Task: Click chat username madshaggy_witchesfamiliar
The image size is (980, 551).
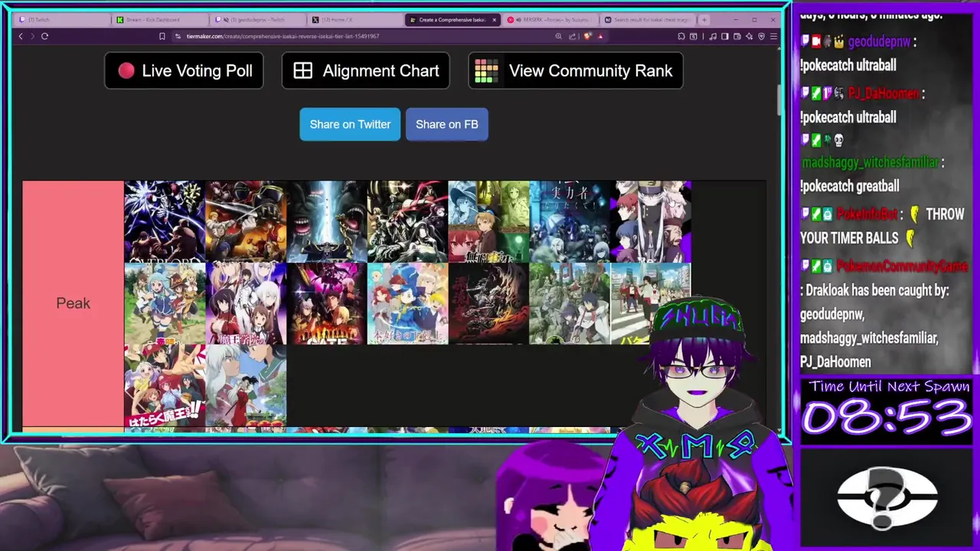Action: (870, 162)
